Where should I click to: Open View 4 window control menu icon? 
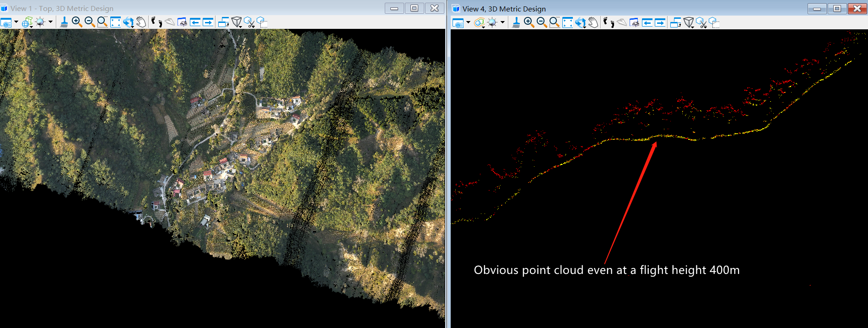point(456,9)
